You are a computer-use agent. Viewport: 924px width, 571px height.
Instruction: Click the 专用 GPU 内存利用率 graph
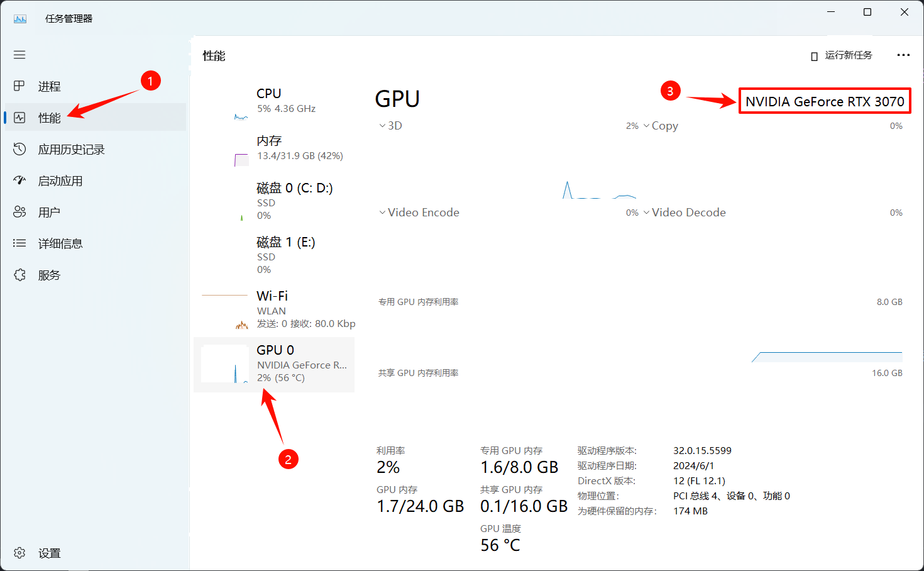click(x=640, y=336)
